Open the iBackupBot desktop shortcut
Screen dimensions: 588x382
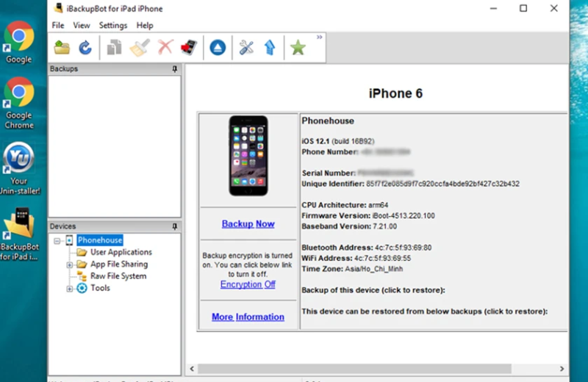(x=19, y=234)
